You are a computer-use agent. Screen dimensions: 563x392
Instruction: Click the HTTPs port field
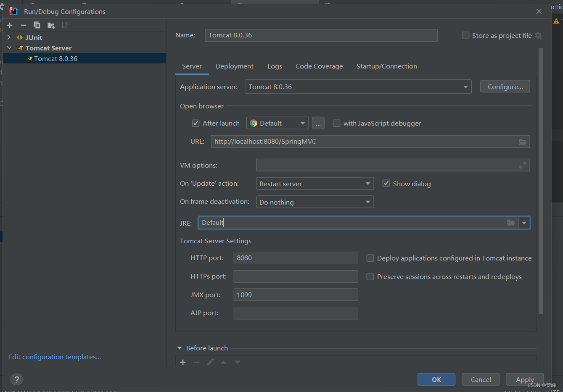tap(296, 276)
